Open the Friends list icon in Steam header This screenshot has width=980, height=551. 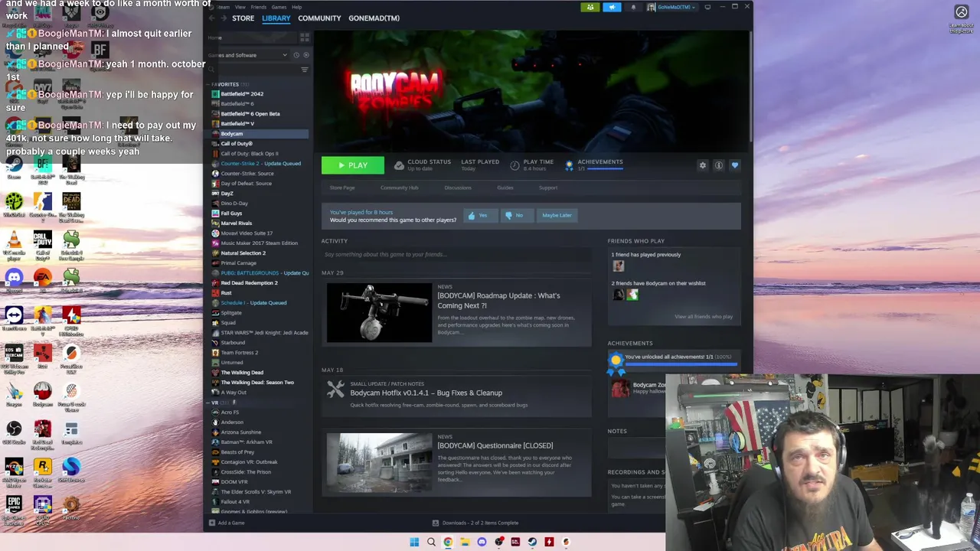(x=590, y=7)
